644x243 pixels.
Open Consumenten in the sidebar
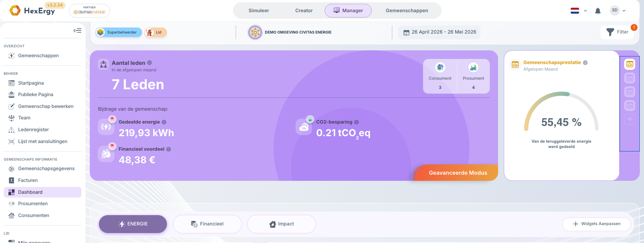[42, 216]
